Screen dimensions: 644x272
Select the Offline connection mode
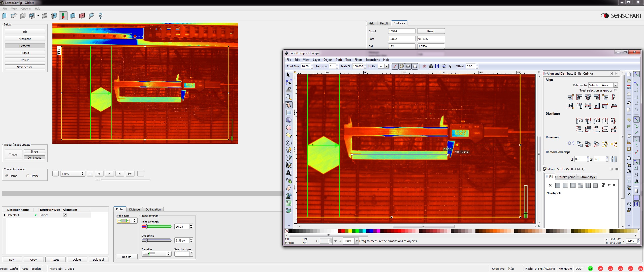28,176
